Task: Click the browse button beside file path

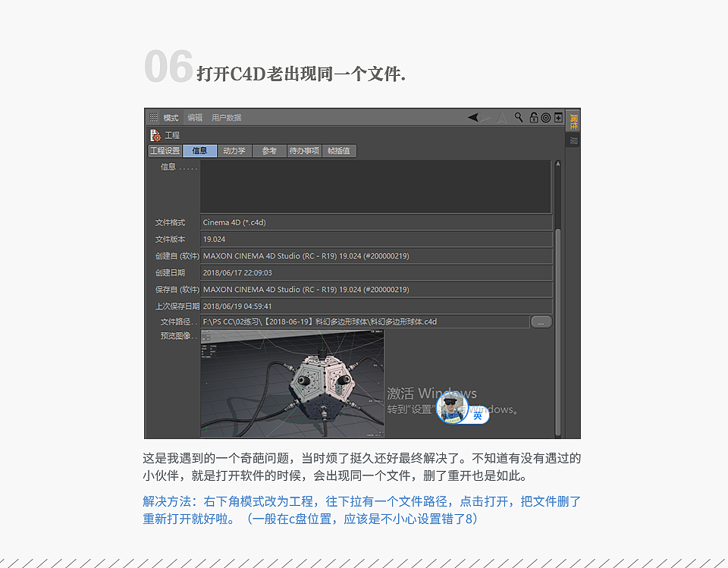Action: coord(541,322)
